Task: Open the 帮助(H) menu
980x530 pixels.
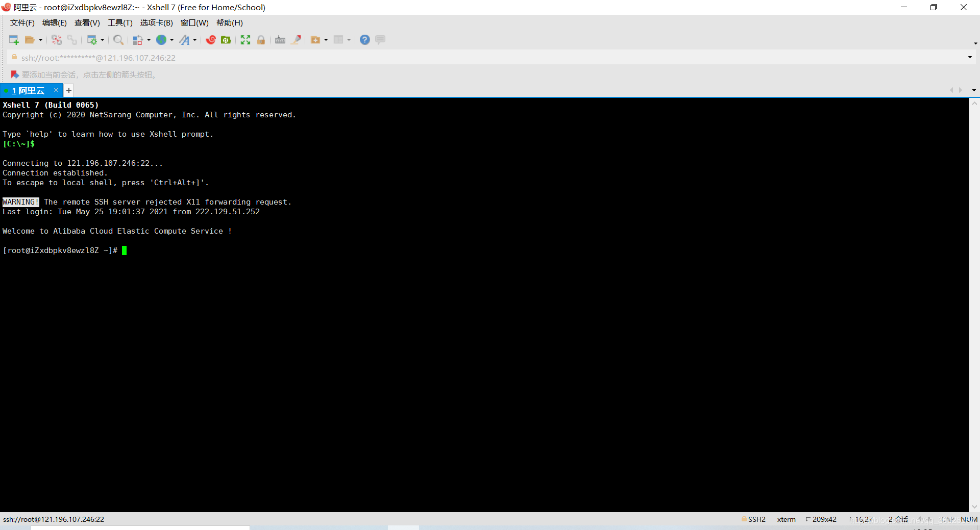Action: 230,23
